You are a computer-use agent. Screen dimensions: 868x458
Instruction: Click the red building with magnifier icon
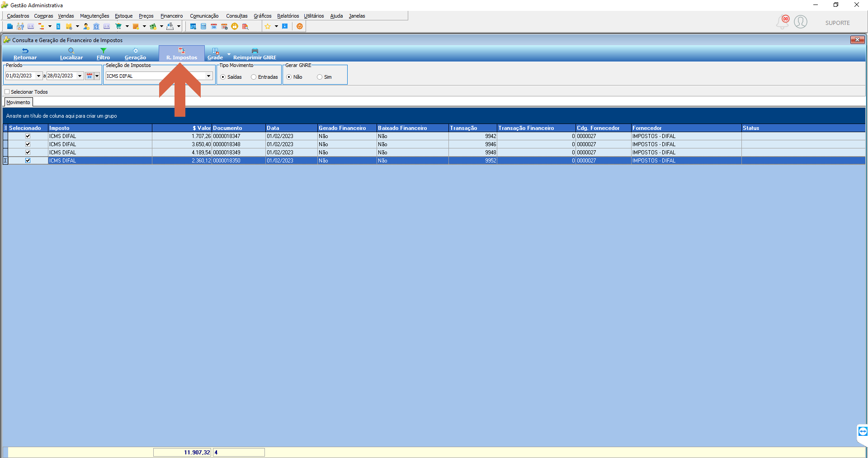pyautogui.click(x=245, y=26)
